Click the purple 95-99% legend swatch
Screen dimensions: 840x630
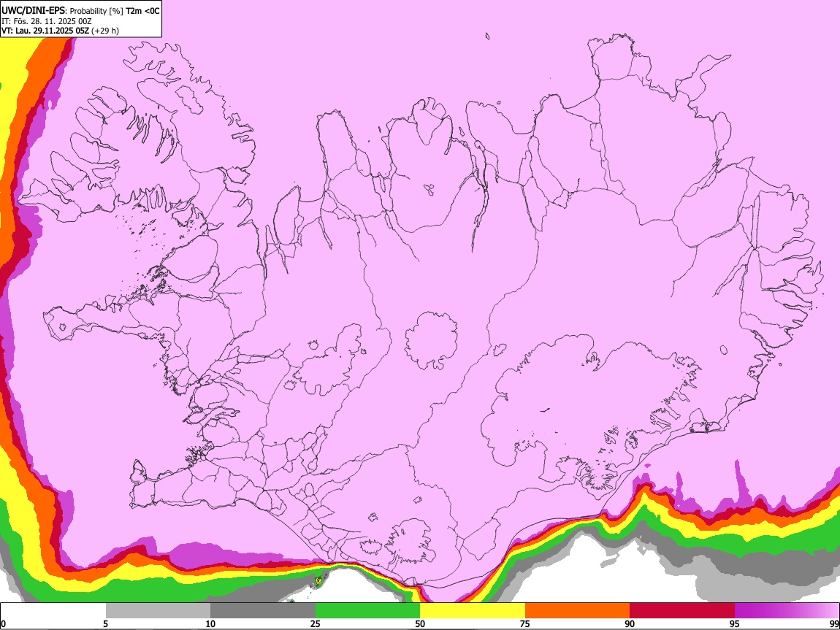point(787,611)
